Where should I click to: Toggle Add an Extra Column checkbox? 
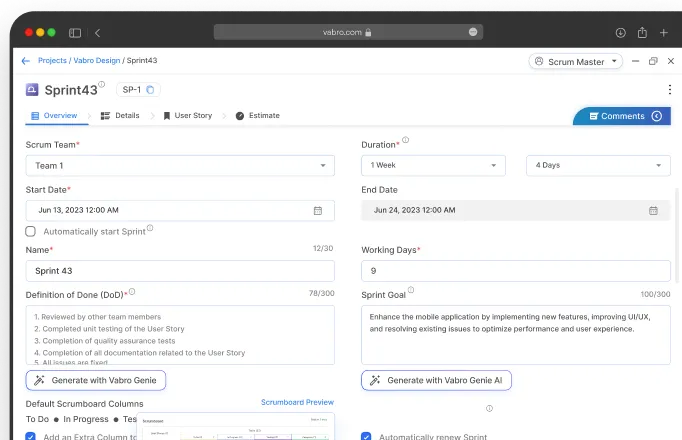tap(31, 436)
